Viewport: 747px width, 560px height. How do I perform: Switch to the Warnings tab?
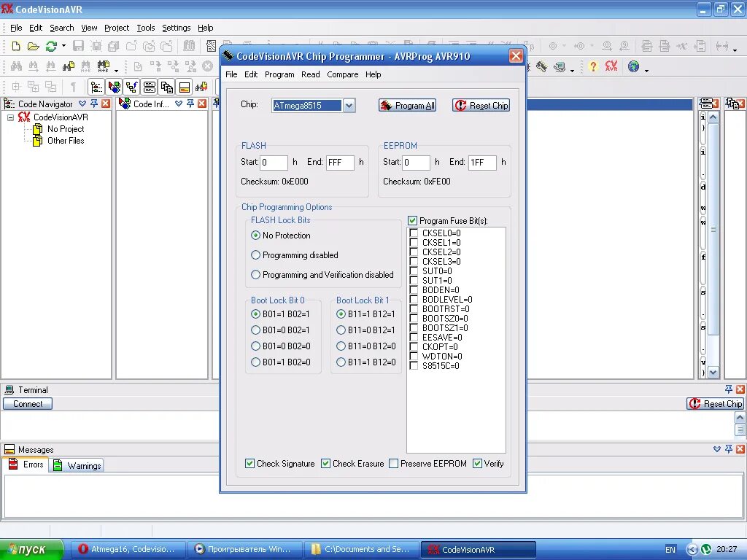pos(77,465)
